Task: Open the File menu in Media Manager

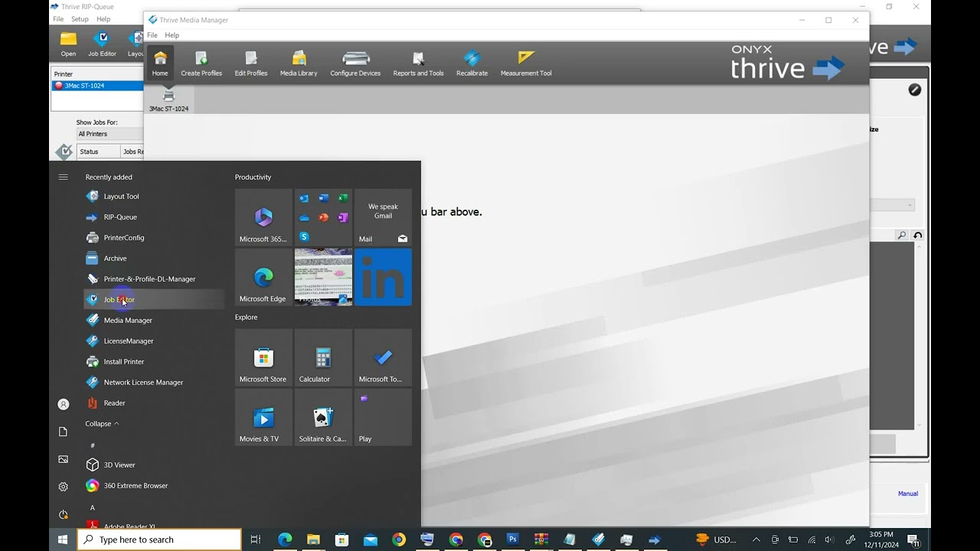Action: coord(152,35)
